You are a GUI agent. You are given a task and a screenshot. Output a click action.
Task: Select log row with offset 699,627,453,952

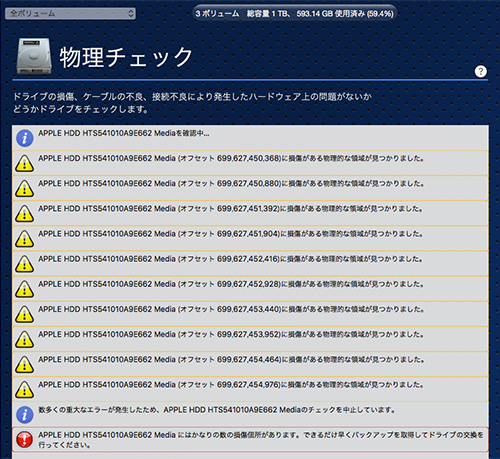(x=250, y=339)
